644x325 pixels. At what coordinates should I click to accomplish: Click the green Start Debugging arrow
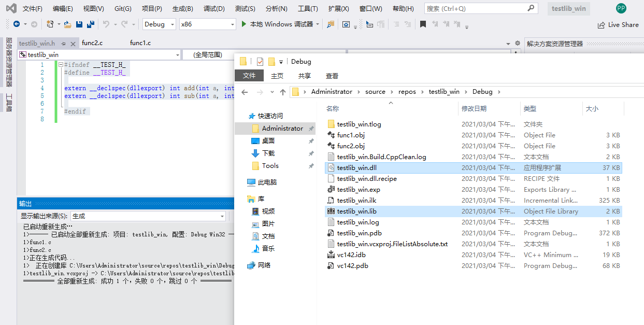coord(245,24)
